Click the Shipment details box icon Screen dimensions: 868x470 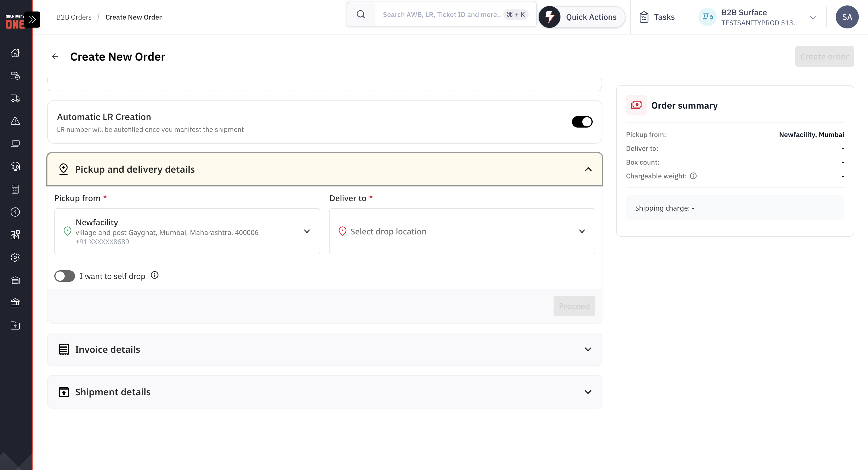[64, 392]
